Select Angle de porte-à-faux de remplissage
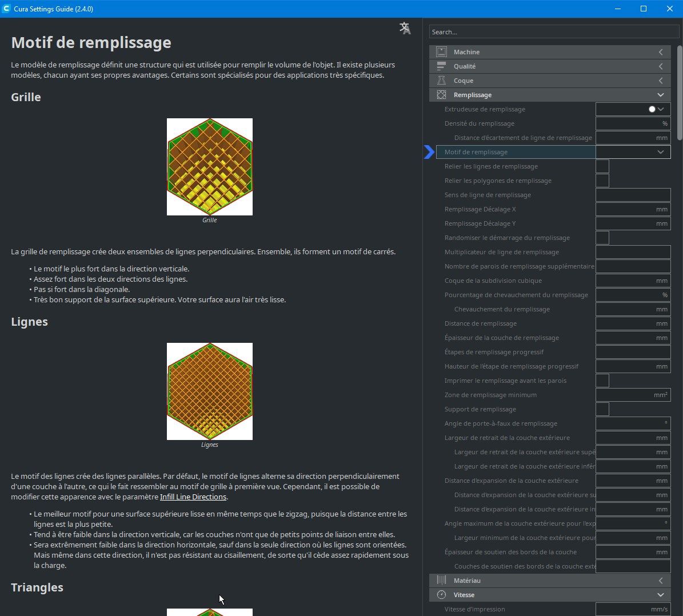The width and height of the screenshot is (683, 616). coord(501,423)
